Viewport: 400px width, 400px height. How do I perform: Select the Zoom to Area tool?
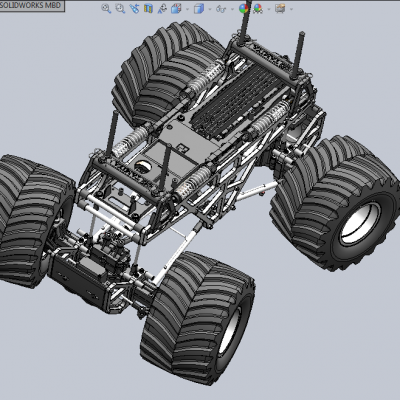point(120,9)
